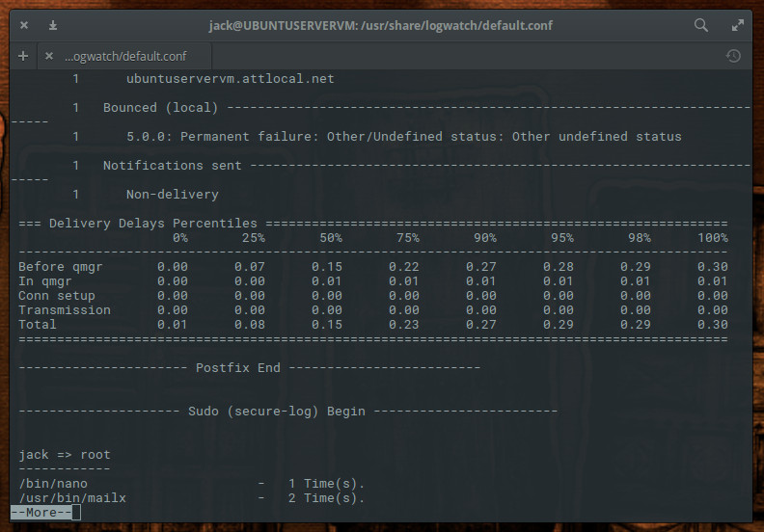Select the ...ogwatch/default.conf tab
Screen dimensions: 764x532
click(124, 56)
